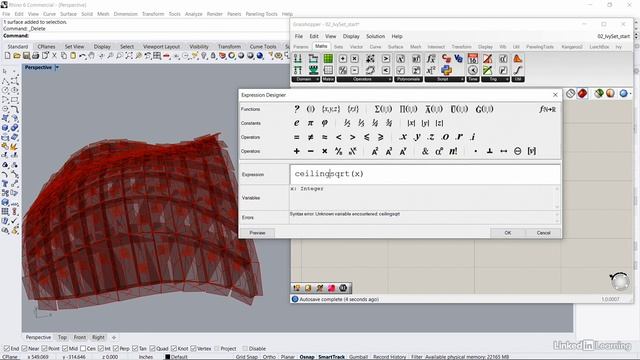The image size is (640, 360).
Task: Toggle the Perp osnap checkbox
Action: point(116,349)
